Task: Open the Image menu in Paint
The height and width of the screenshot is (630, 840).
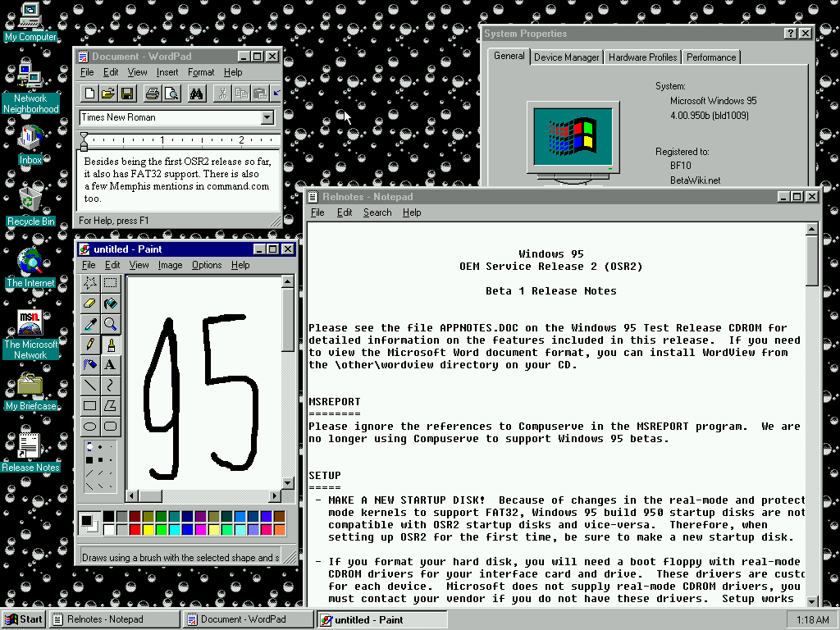Action: tap(170, 265)
